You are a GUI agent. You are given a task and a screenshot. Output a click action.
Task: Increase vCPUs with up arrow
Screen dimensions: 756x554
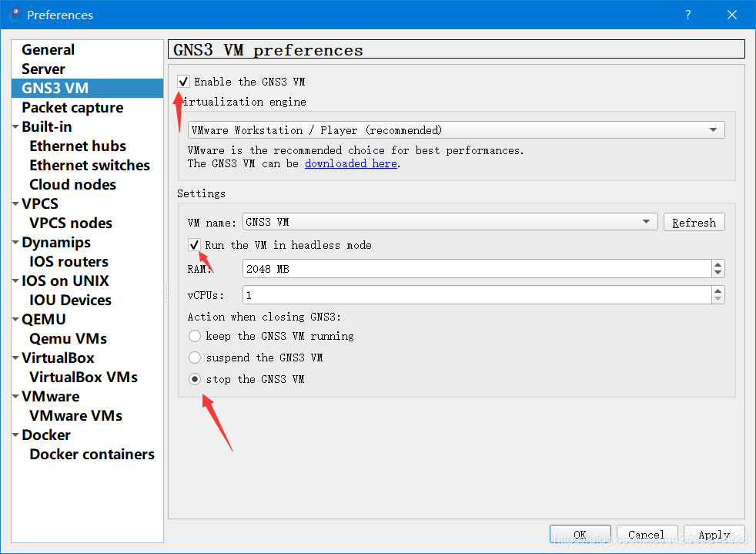718,290
